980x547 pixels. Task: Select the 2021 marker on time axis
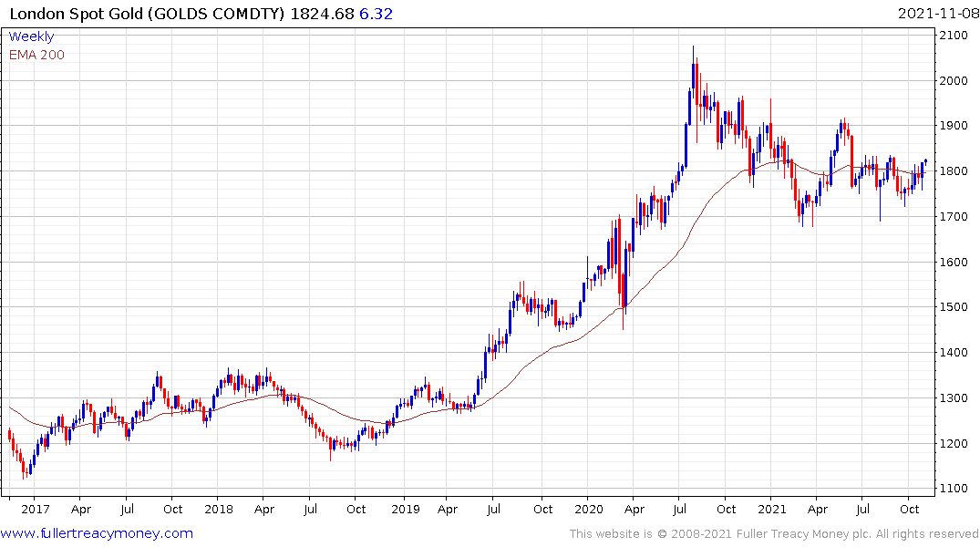(x=772, y=509)
